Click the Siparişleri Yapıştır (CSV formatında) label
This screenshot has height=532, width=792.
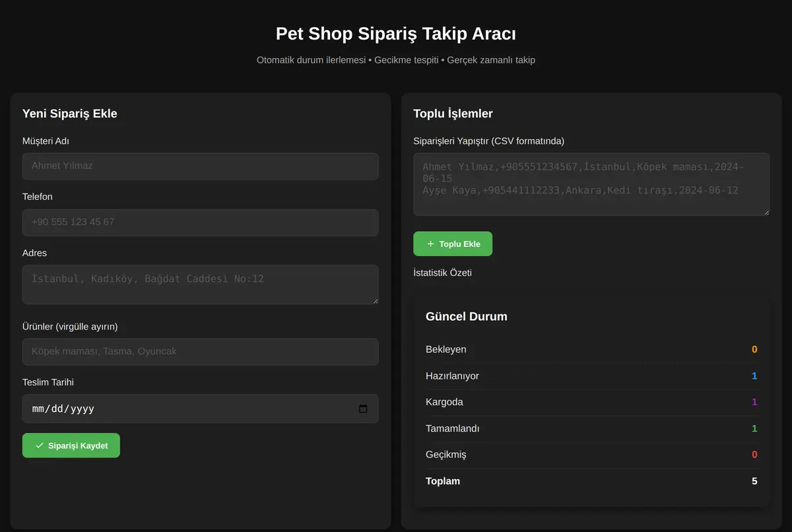pos(489,141)
